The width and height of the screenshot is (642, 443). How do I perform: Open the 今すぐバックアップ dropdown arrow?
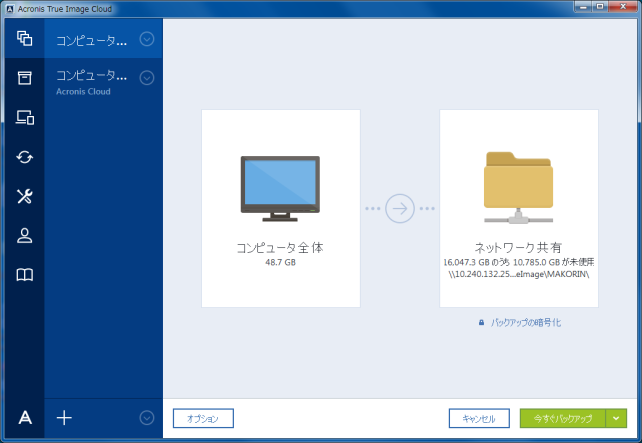pyautogui.click(x=616, y=418)
